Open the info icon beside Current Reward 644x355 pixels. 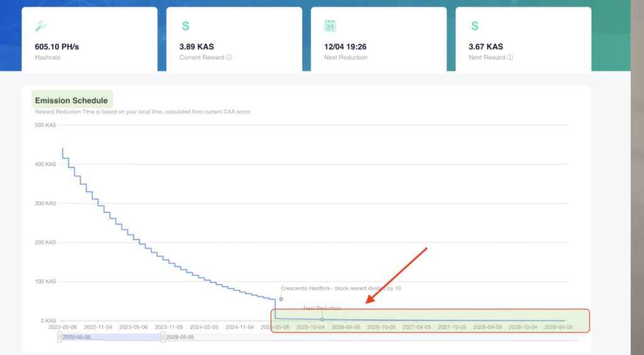tap(229, 58)
